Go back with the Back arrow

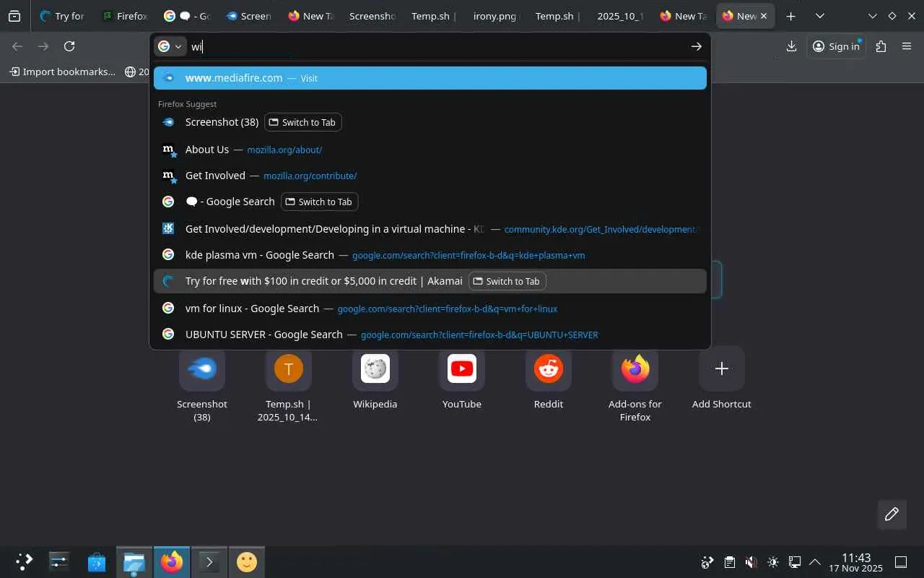tap(17, 46)
